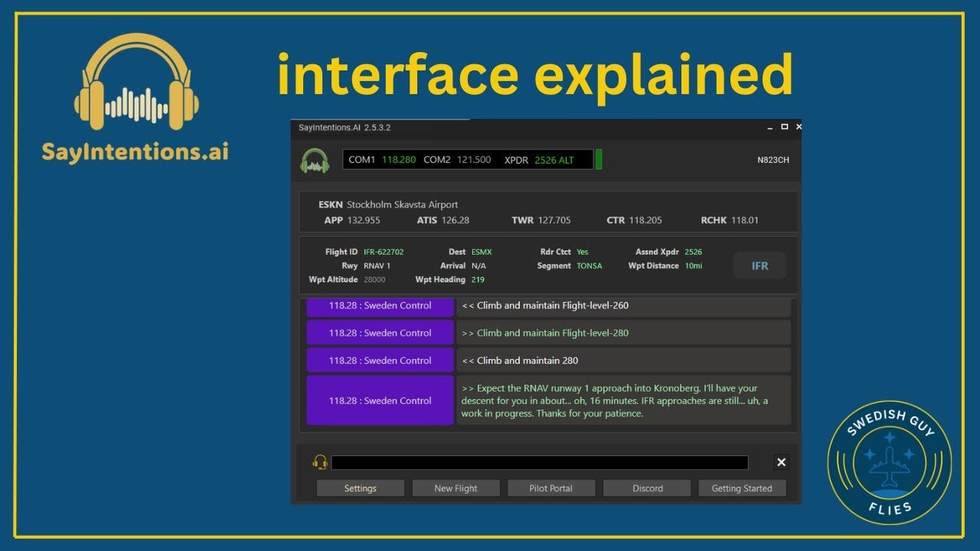Select CTR frequency 118.205
This screenshot has height=551, width=980.
coord(645,220)
